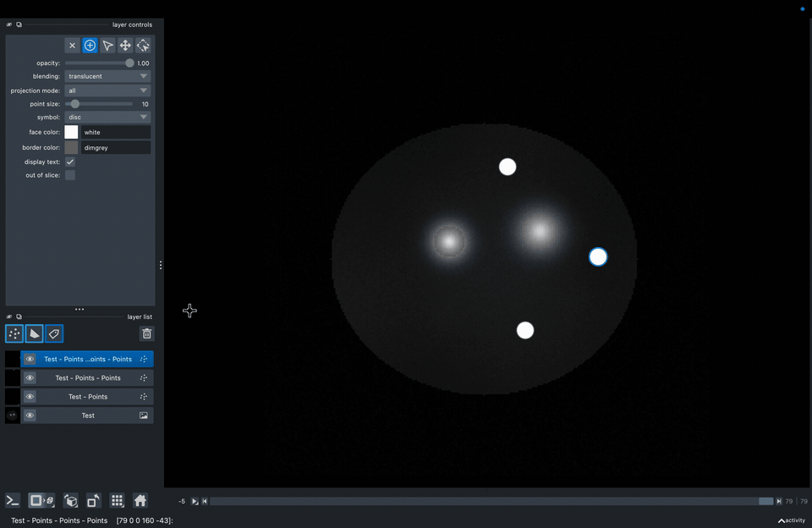Viewport: 812px width, 528px height.
Task: Delete selected layers with trash icon
Action: pyautogui.click(x=146, y=333)
